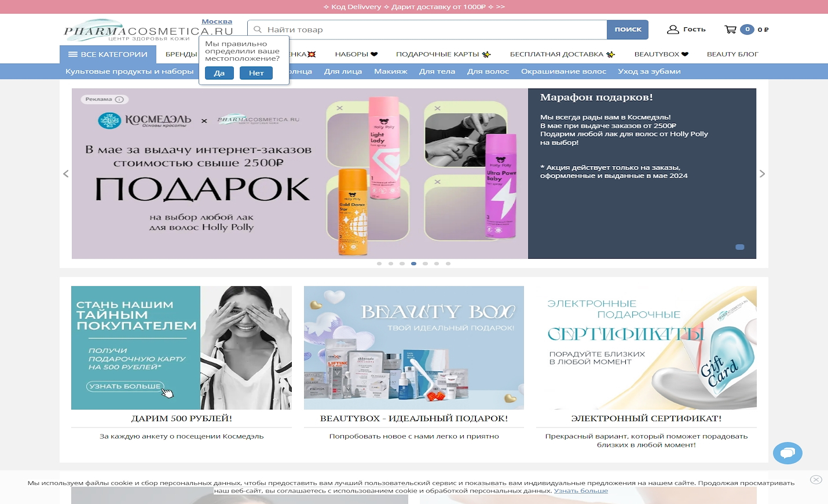Open Все категории menu
The height and width of the screenshot is (504, 828).
click(108, 54)
